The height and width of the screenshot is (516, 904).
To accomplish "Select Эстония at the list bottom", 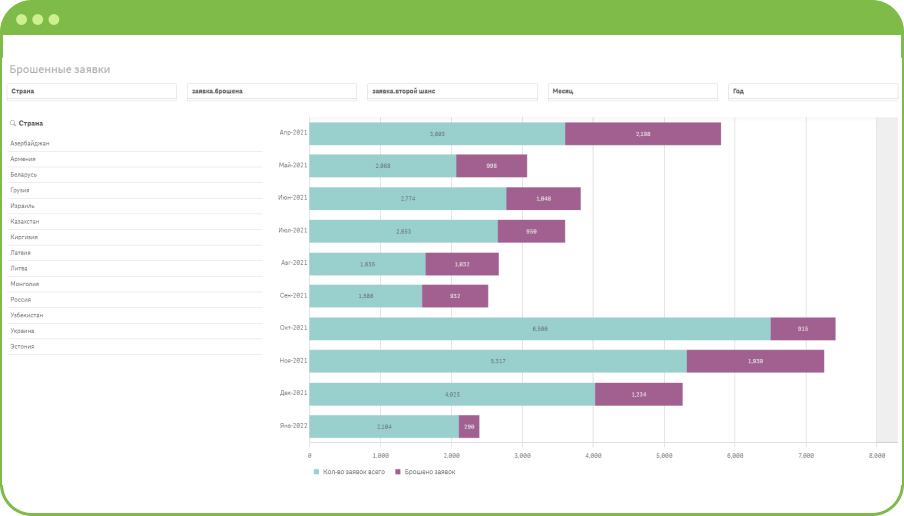I will pyautogui.click(x=23, y=346).
